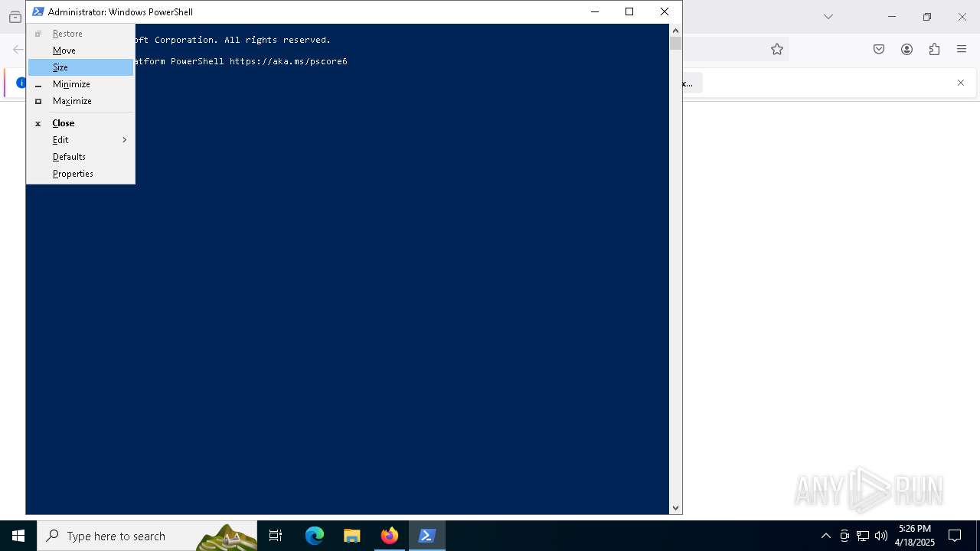Minimize the Firefox window
980x551 pixels.
[x=892, y=16]
